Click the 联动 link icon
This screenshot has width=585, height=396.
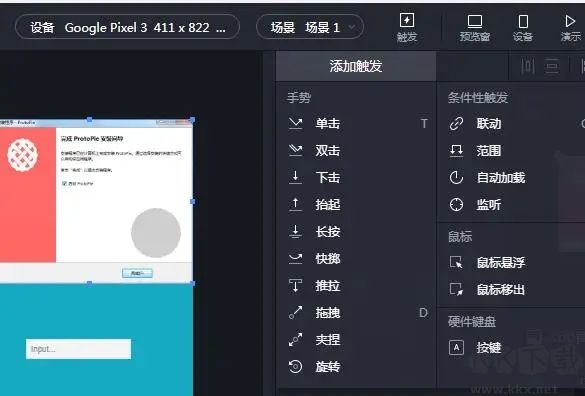pyautogui.click(x=456, y=124)
